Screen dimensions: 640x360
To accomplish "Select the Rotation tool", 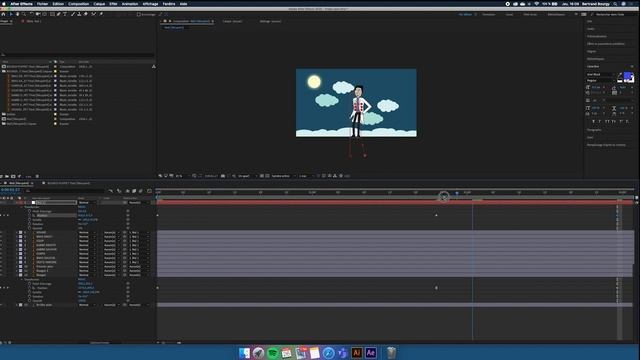I will point(31,14).
